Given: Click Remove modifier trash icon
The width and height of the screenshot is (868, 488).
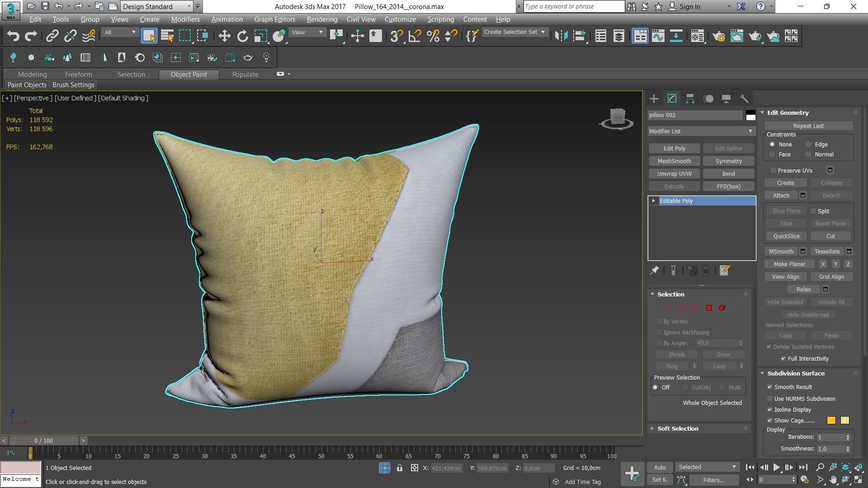Looking at the screenshot, I should click(706, 270).
